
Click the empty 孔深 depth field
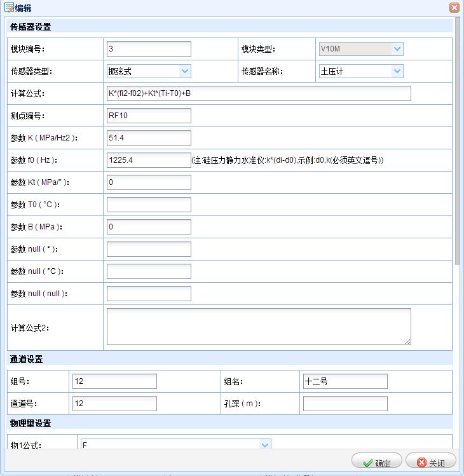tap(345, 404)
